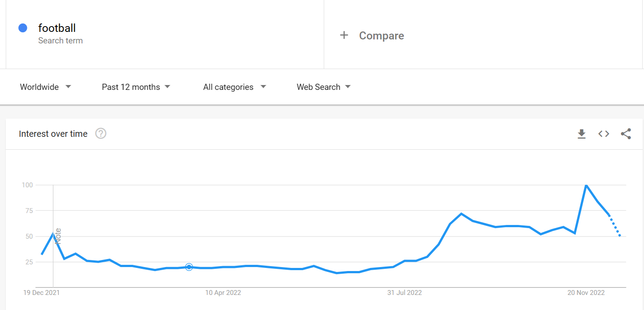Screen dimensions: 644x310
Task: Expand the Past 12 months dropdown
Action: (x=136, y=87)
